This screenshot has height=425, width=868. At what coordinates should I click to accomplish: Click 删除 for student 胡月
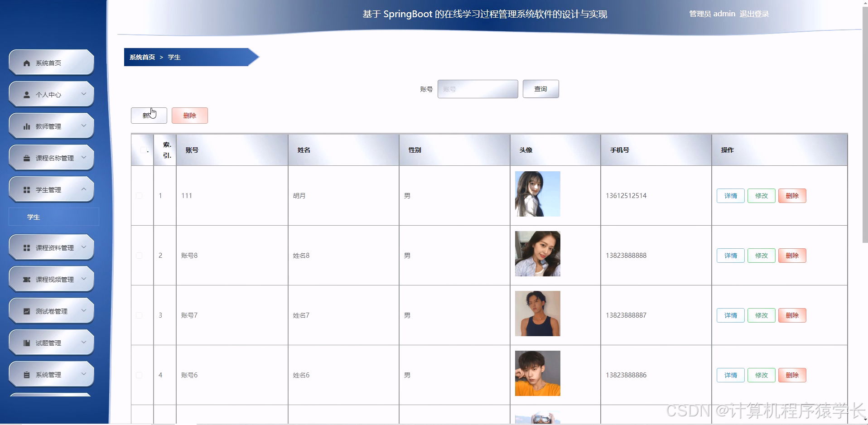[792, 196]
